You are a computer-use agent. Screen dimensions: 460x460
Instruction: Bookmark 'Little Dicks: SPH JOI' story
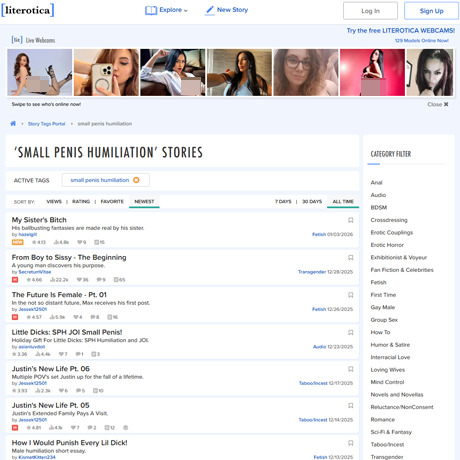(x=351, y=333)
